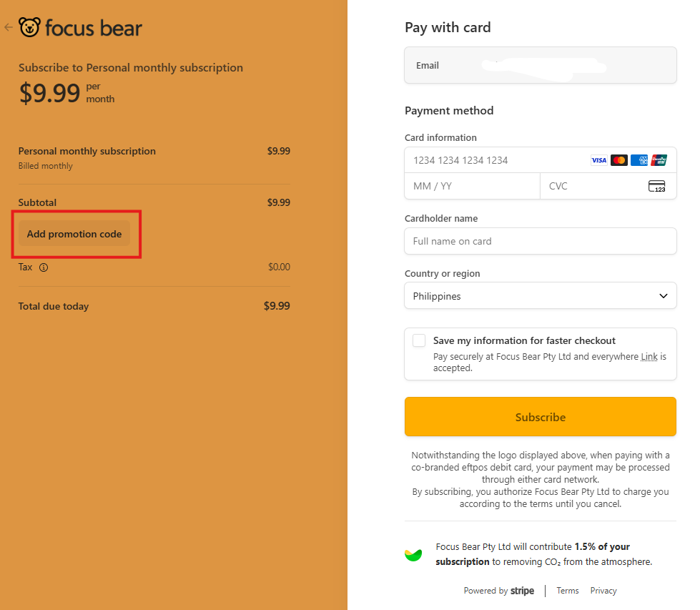Screen dimensions: 700x610
Task: Click the Mastercard icon
Action: coord(619,160)
